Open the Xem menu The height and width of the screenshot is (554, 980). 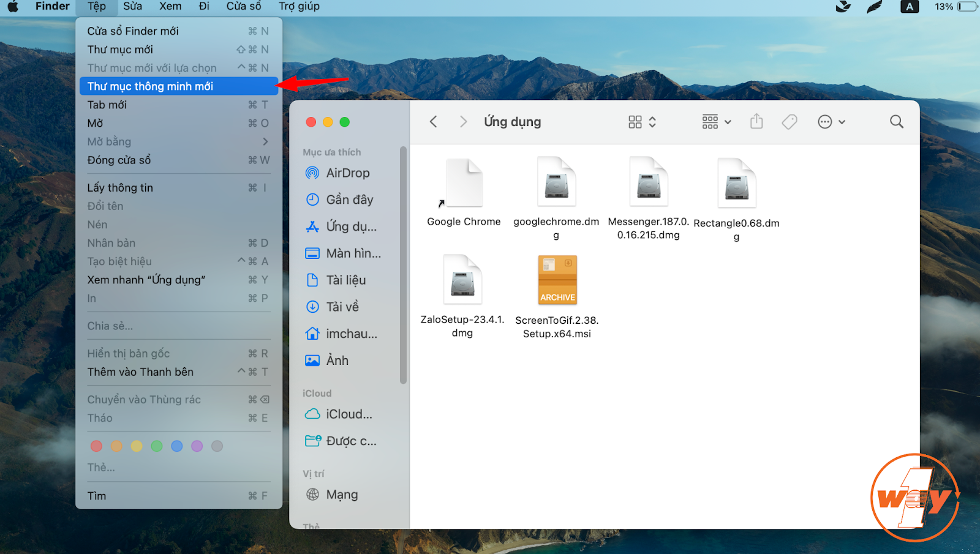(x=170, y=6)
